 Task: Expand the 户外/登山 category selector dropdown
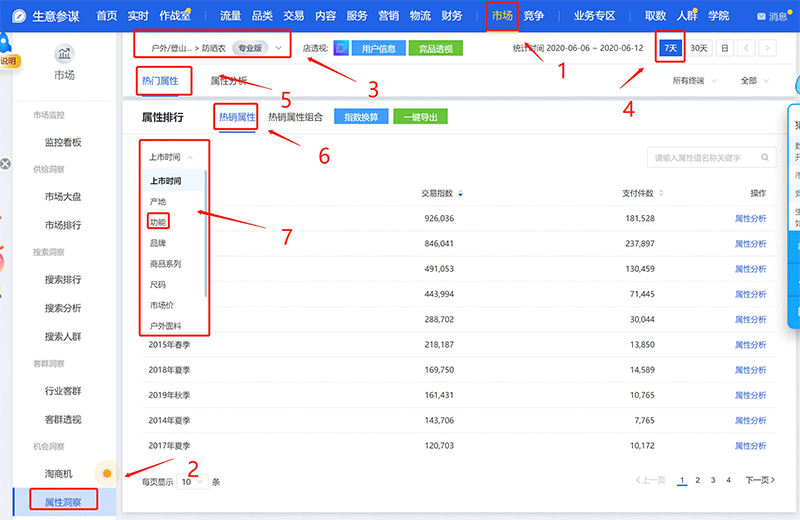coord(277,47)
